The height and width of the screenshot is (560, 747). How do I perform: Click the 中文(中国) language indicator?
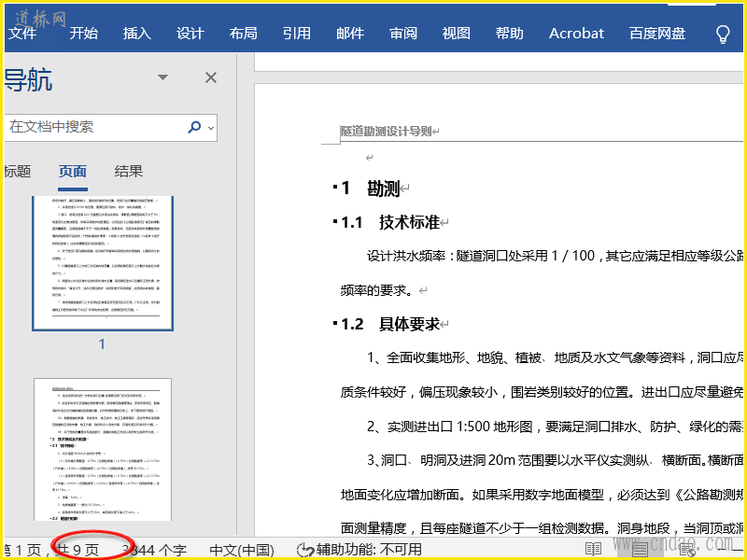pos(242,550)
